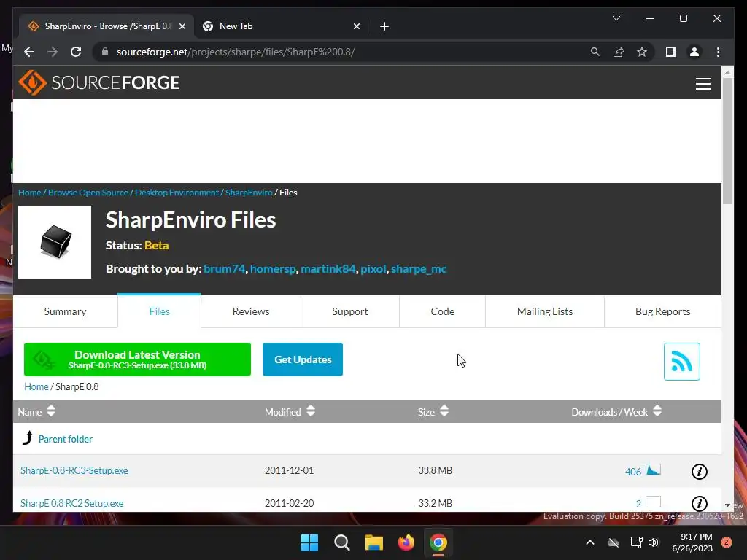This screenshot has height=560, width=747.
Task: Reload the SourceForge page
Action: pos(76,52)
